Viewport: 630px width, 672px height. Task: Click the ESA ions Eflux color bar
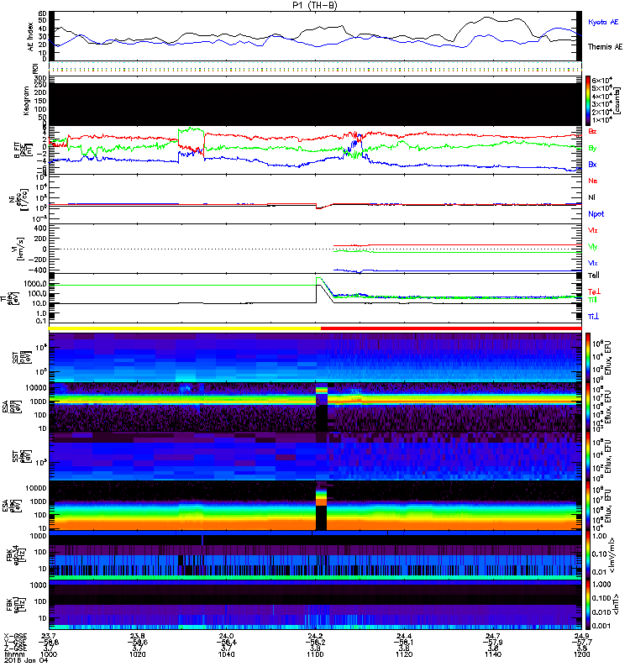point(588,407)
